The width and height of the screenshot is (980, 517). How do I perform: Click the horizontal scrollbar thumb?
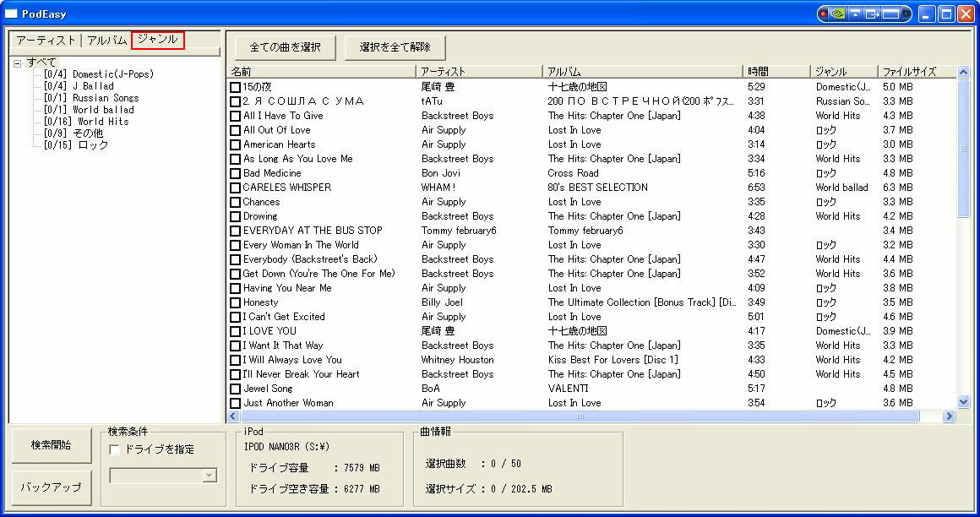580,416
